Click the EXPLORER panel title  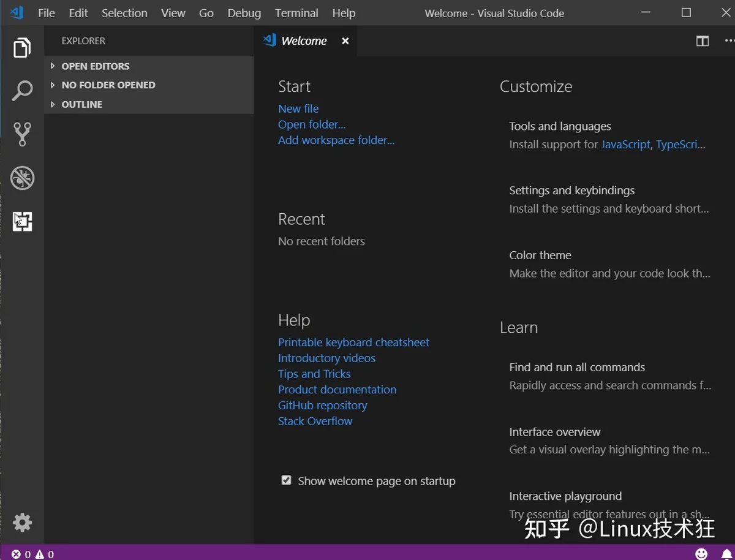coord(83,41)
